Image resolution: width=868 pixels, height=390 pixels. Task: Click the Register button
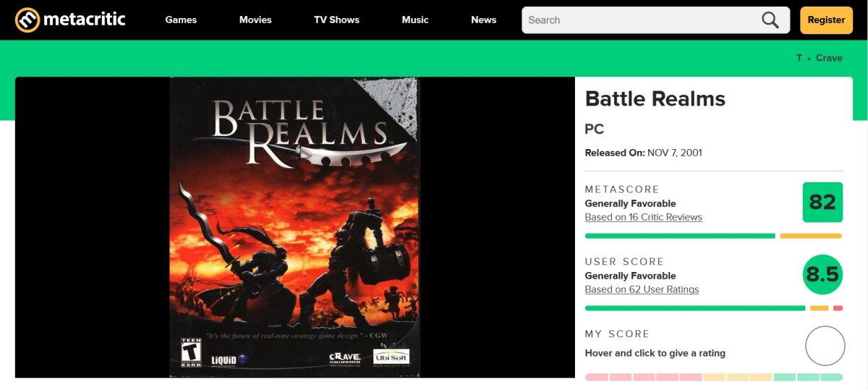pyautogui.click(x=827, y=20)
